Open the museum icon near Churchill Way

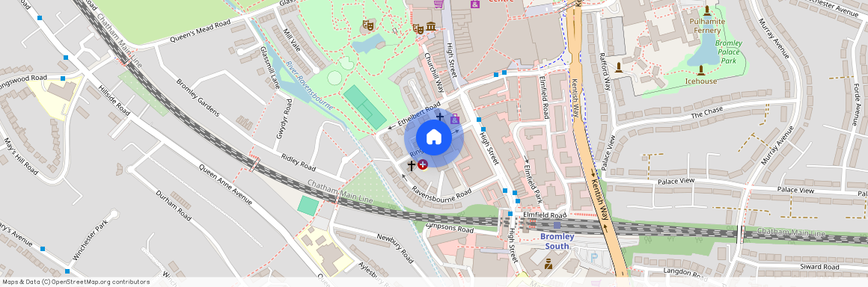[x=430, y=27]
